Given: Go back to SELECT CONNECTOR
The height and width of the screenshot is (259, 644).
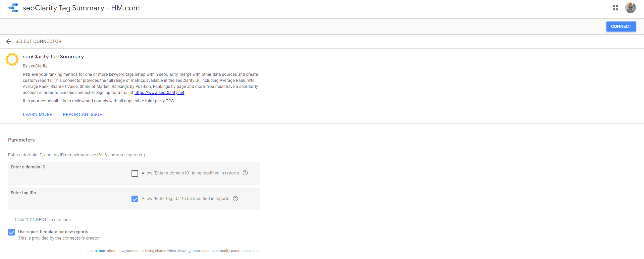Looking at the screenshot, I should pyautogui.click(x=38, y=41).
